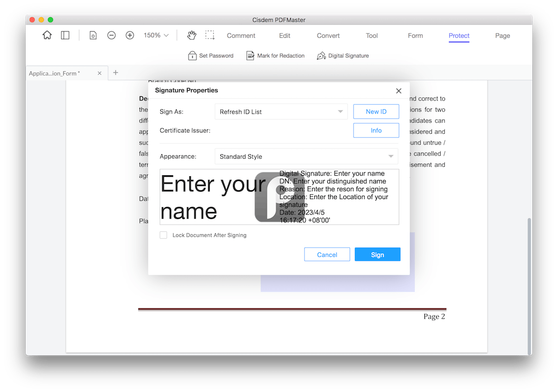Open the Appearance Standard Style dropdown

pyautogui.click(x=306, y=156)
